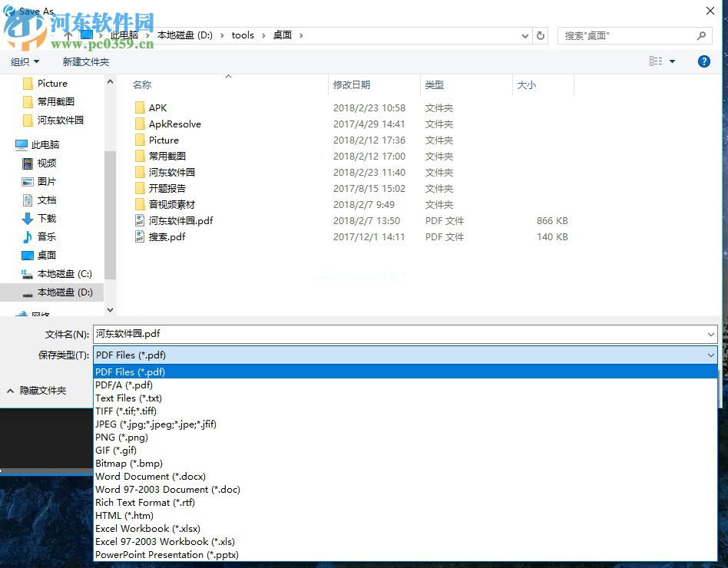This screenshot has height=568, width=728.
Task: Collapse the 保存类型 dropdown arrow
Action: [x=711, y=355]
